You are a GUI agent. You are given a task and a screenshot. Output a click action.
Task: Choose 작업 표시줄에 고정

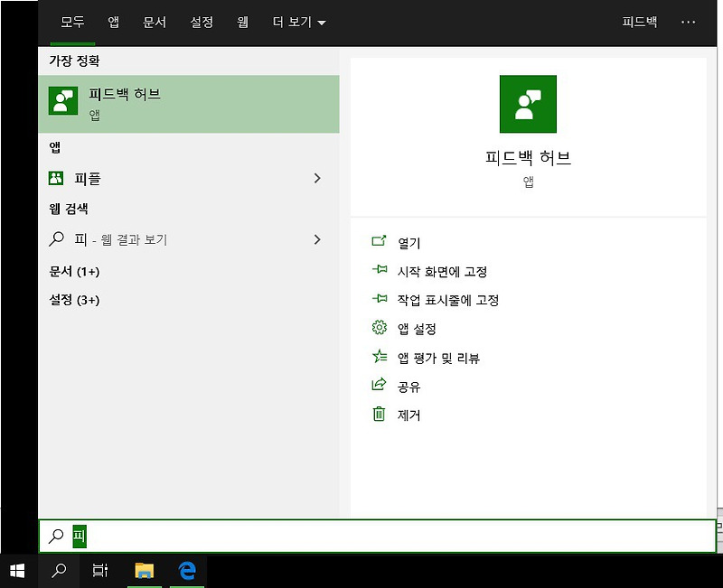click(448, 301)
